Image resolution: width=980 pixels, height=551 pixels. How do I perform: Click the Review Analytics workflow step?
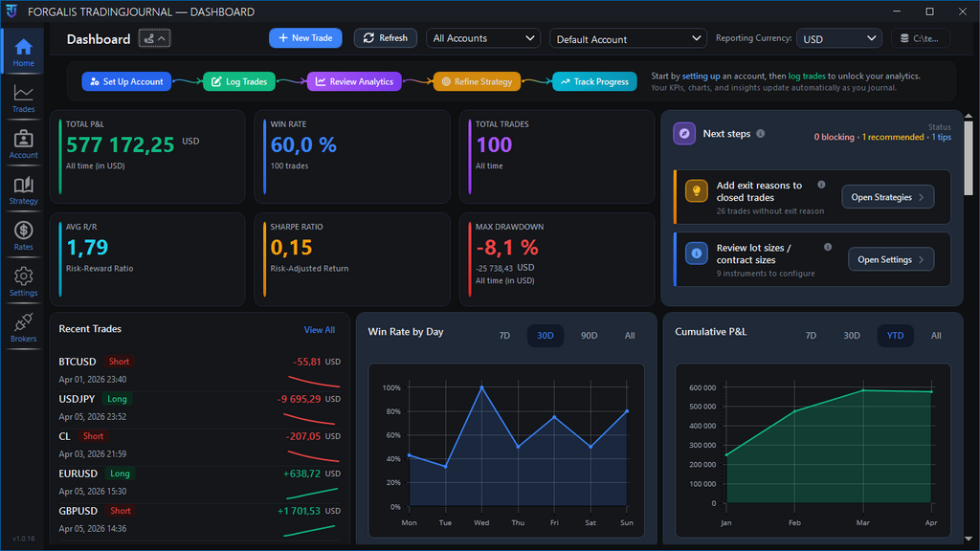click(354, 82)
